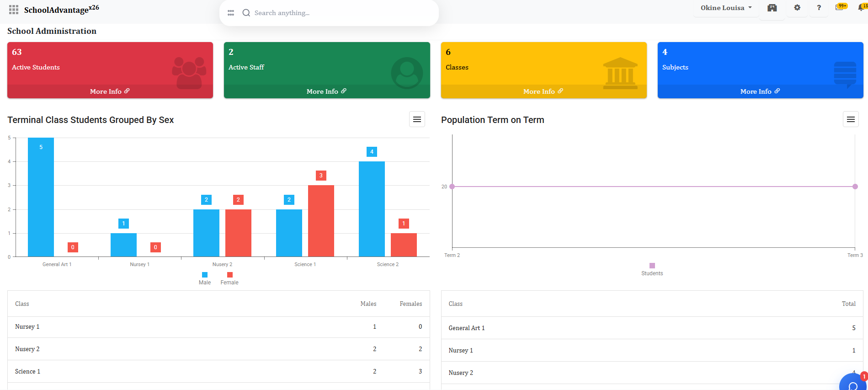The width and height of the screenshot is (868, 390).
Task: Click the School Administration heading
Action: coord(52,31)
